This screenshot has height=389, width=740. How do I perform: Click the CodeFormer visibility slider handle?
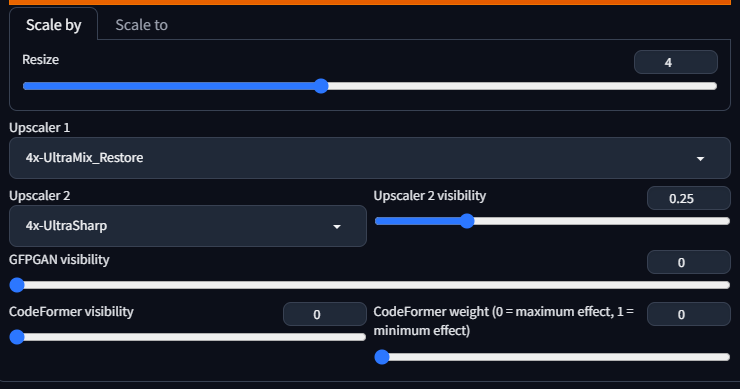click(17, 337)
